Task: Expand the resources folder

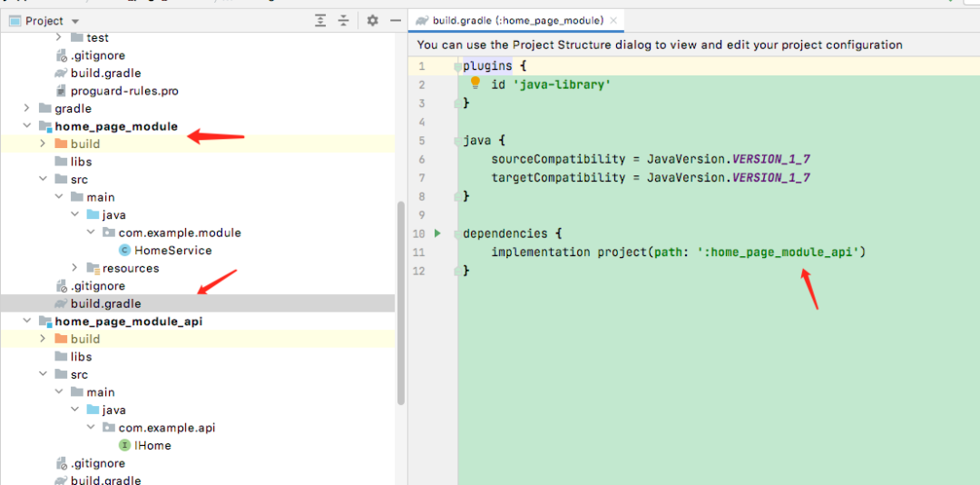Action: tap(75, 268)
